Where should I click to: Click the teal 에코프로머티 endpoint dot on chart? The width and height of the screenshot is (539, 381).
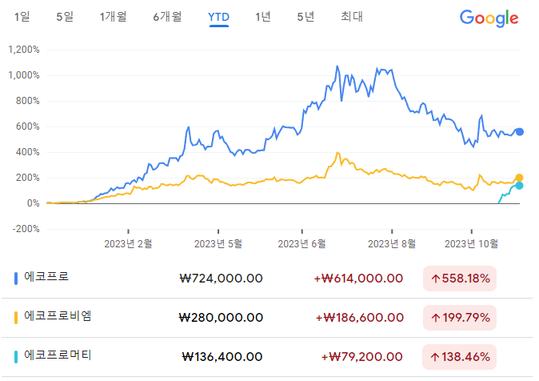click(519, 186)
